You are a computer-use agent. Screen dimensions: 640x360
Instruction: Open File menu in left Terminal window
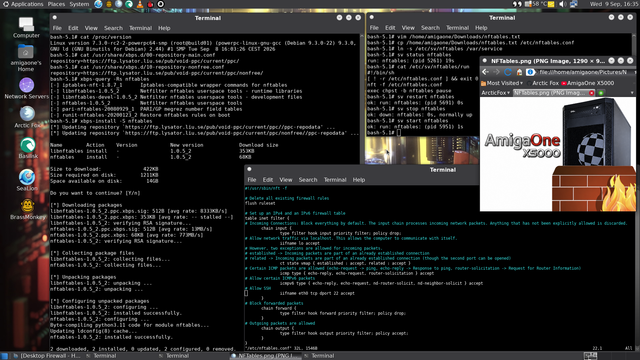pos(57,28)
